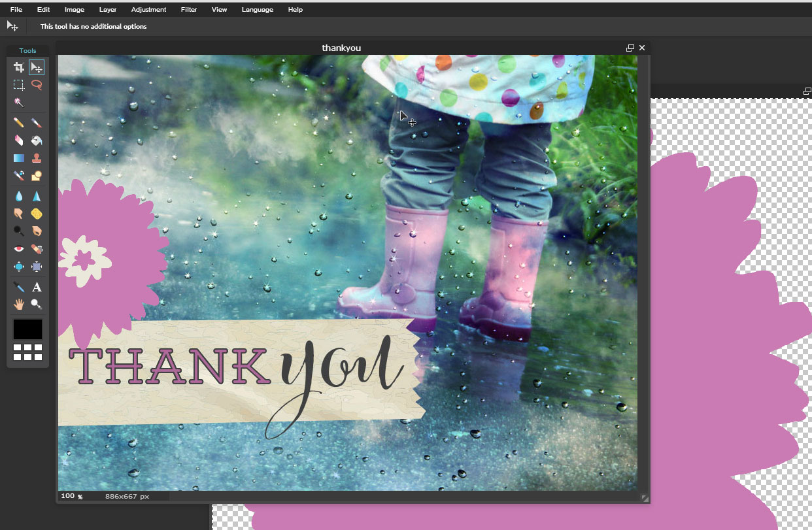Image resolution: width=812 pixels, height=530 pixels.
Task: Activate the Hand pan tool
Action: [19, 304]
